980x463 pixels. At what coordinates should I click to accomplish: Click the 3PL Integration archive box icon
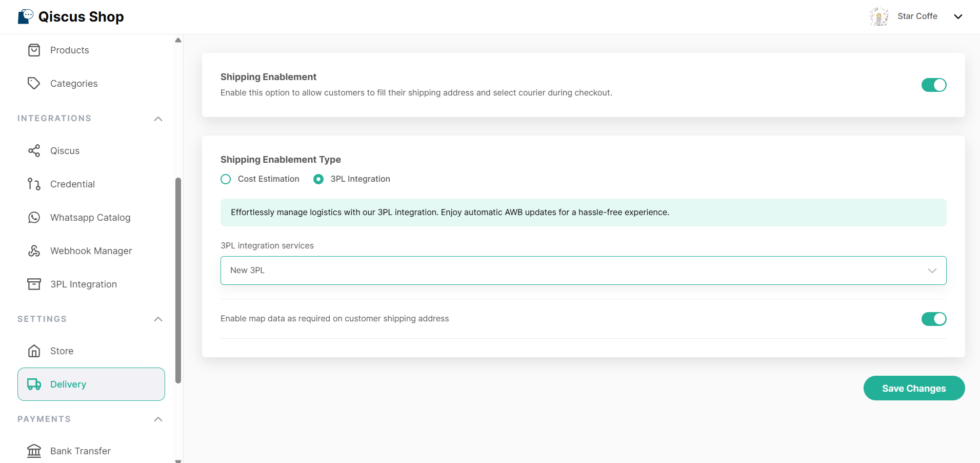(x=34, y=284)
